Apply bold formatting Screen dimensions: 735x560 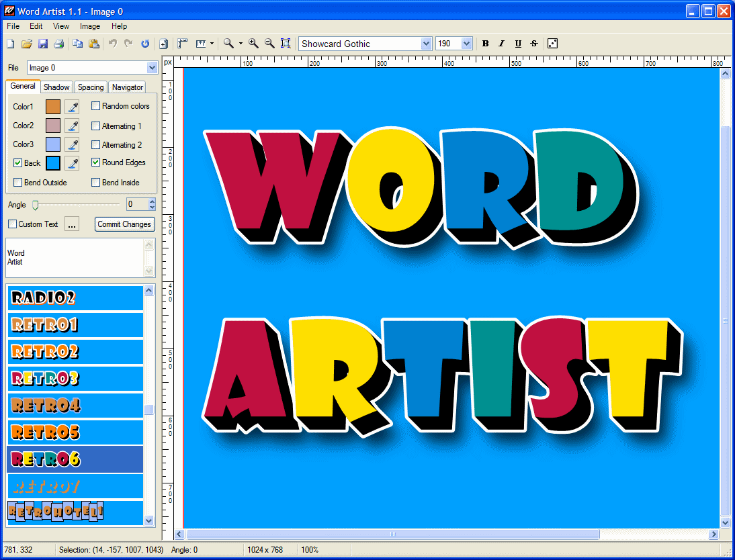486,44
